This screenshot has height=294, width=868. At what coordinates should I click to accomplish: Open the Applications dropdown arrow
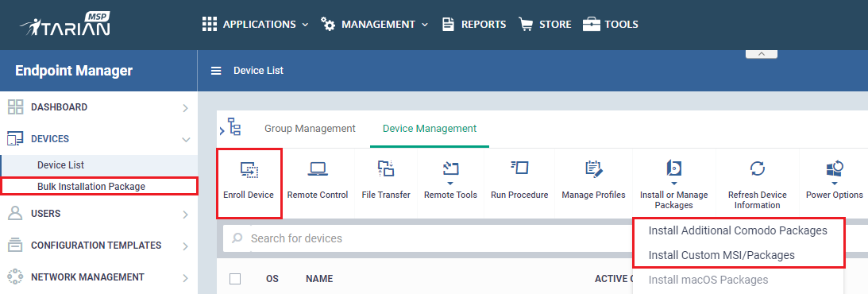(x=305, y=25)
